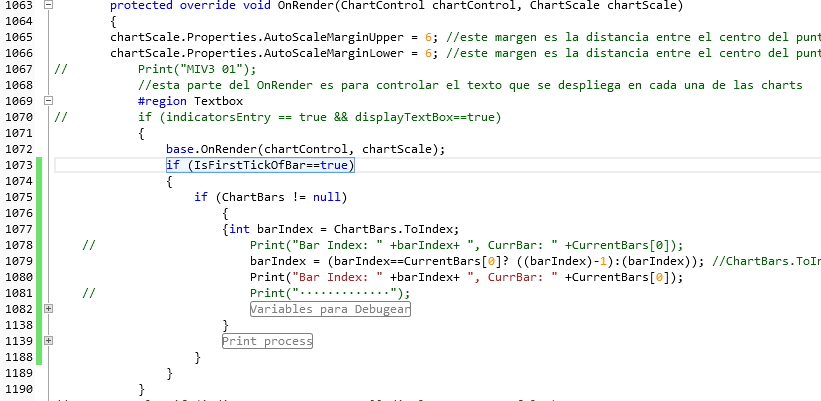Click the commented dotted Print on line 1081
Image resolution: width=821 pixels, height=401 pixels.
click(x=330, y=293)
